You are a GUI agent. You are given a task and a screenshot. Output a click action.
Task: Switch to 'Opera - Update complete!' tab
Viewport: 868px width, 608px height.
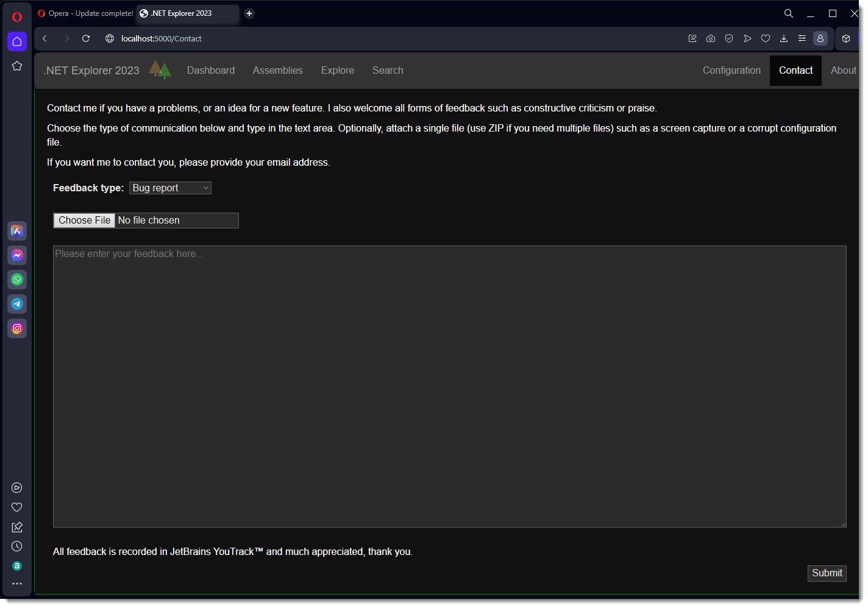85,13
